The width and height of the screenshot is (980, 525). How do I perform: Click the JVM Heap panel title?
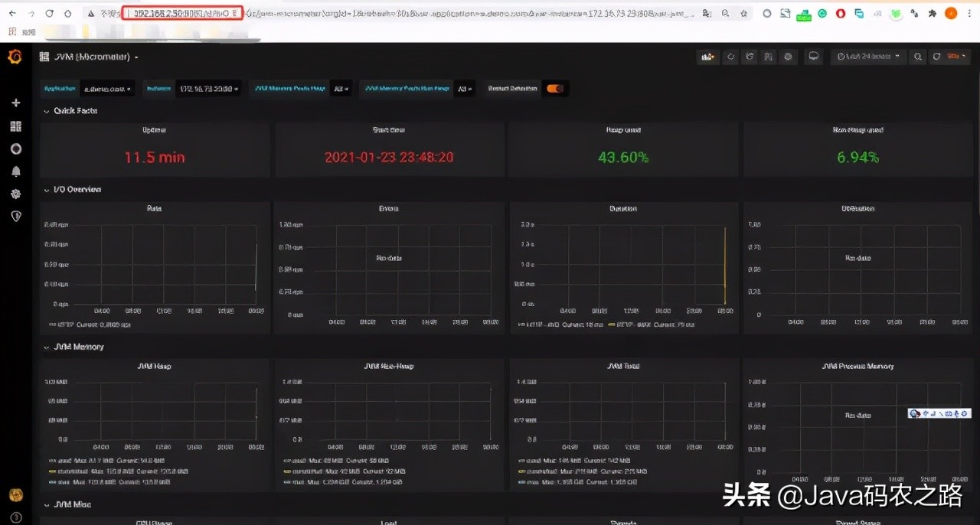[155, 366]
